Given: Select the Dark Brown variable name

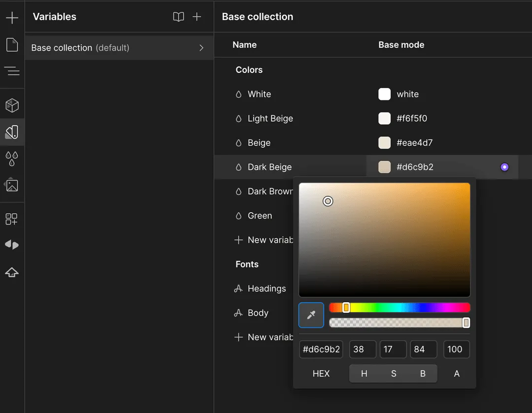Looking at the screenshot, I should pyautogui.click(x=270, y=191).
